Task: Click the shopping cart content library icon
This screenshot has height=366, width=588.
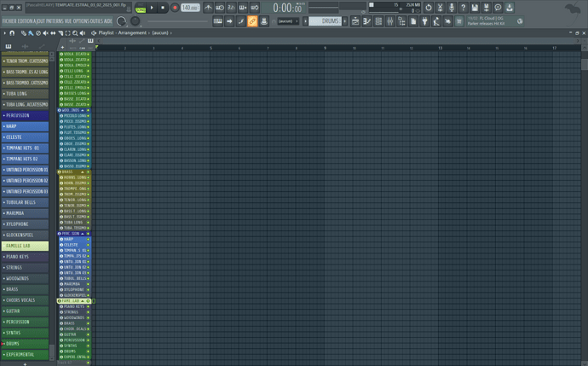Action: (459, 21)
